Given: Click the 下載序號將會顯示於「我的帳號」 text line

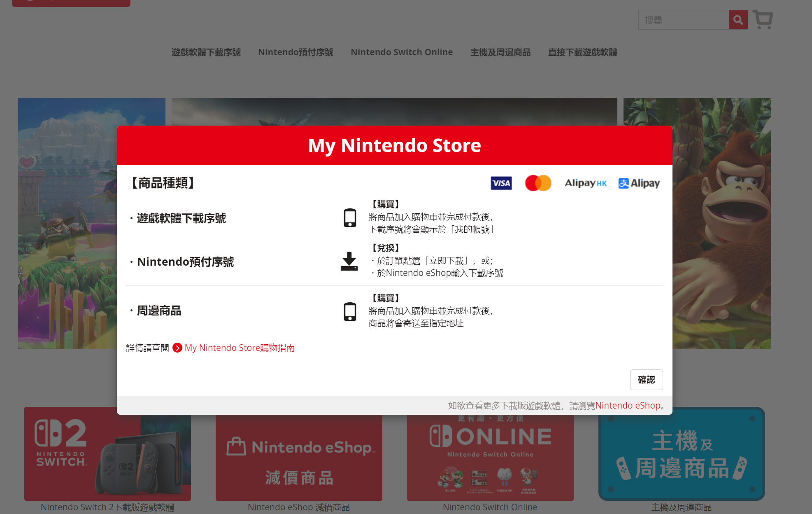Looking at the screenshot, I should tap(432, 229).
